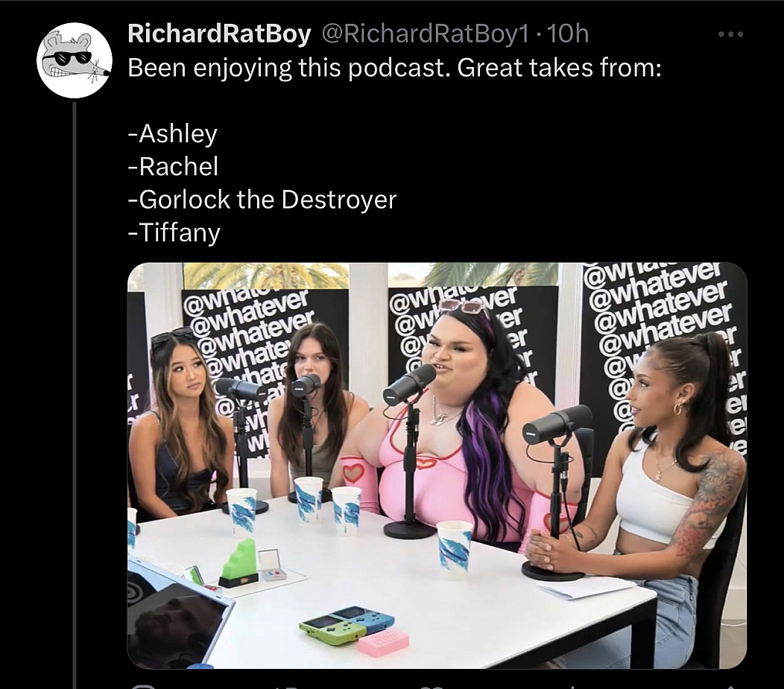Open the RichardRatBoy display name profile
Screen dimensions: 784x689
[x=219, y=34]
